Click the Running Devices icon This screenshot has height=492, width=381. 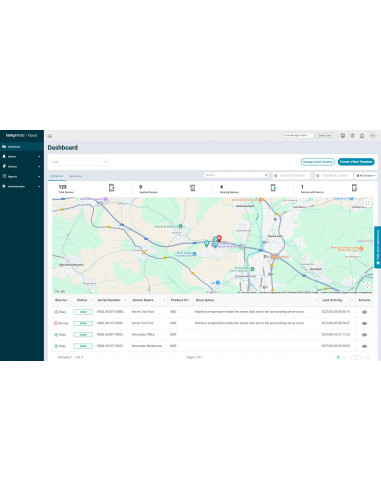tap(273, 188)
